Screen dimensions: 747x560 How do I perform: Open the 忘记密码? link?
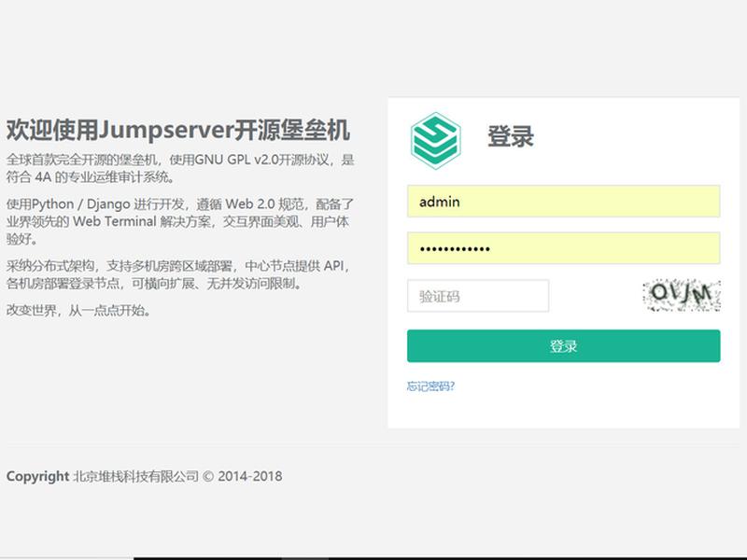click(x=430, y=385)
